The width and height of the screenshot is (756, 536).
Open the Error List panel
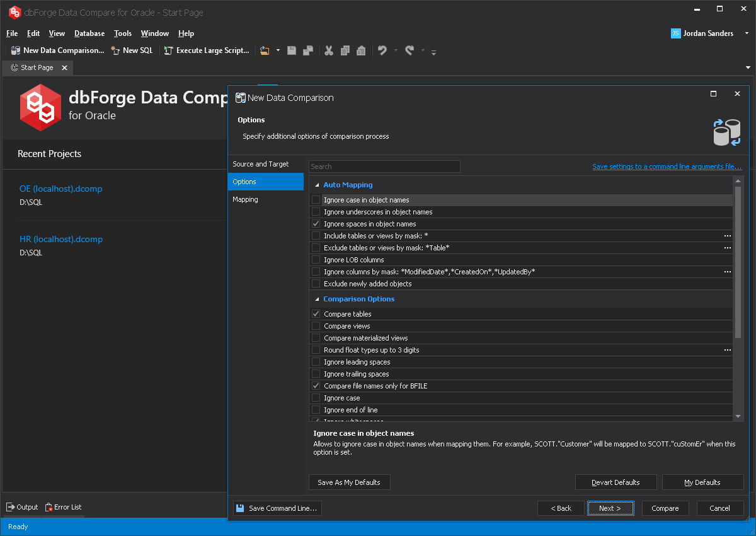tap(63, 507)
